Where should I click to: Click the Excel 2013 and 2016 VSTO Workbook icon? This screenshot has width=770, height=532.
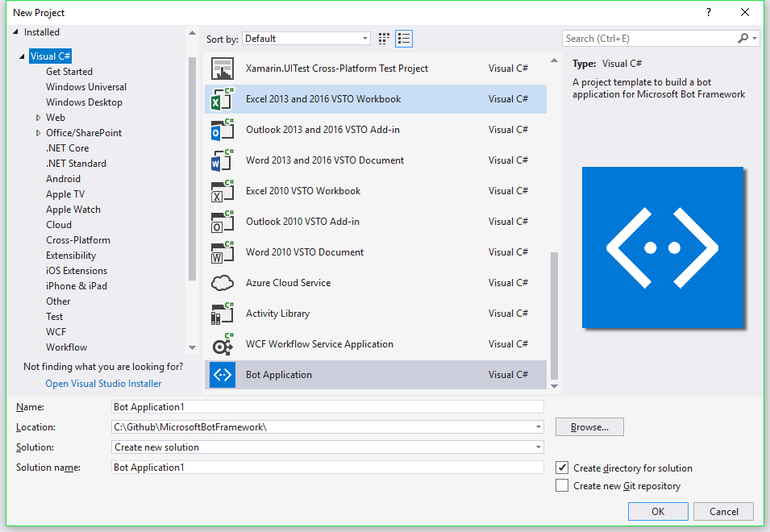tap(223, 99)
